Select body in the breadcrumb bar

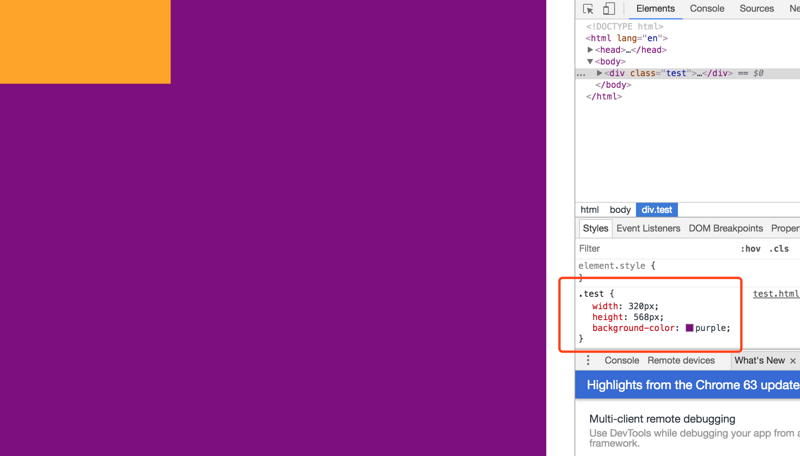620,210
